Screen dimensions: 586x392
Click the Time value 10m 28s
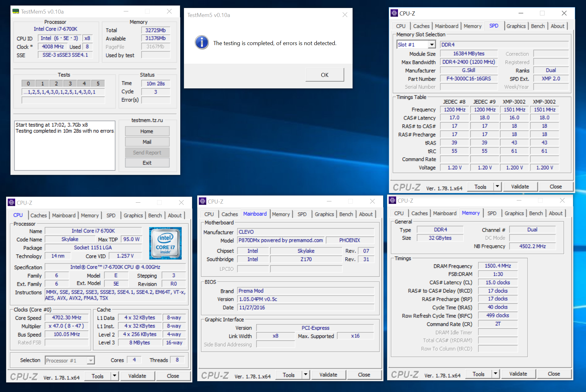pos(156,84)
